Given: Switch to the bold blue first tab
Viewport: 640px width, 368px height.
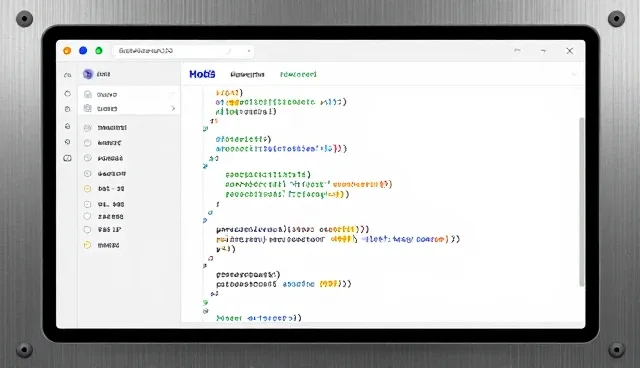Looking at the screenshot, I should pos(202,74).
